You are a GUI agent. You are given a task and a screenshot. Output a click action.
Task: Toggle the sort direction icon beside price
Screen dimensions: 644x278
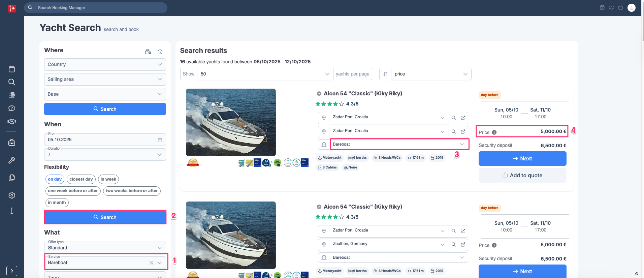[x=385, y=74]
